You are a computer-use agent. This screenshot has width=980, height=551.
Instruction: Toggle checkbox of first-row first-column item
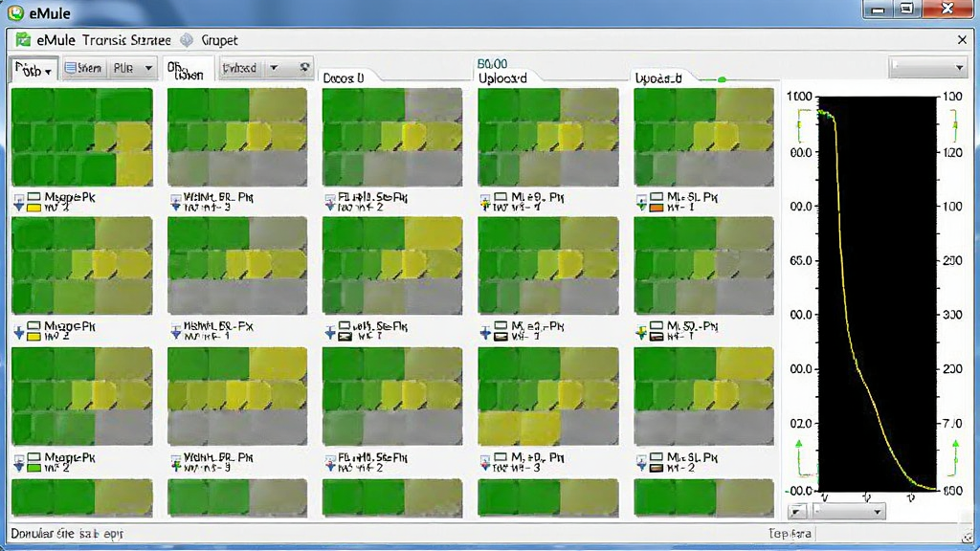(33, 197)
